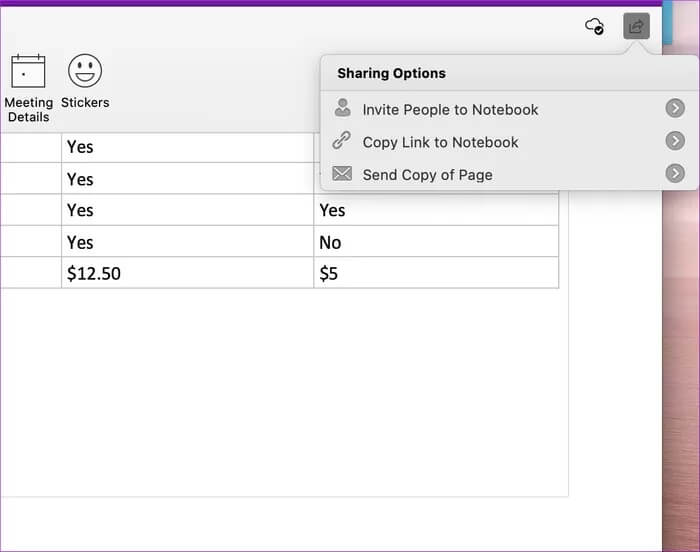This screenshot has width=700, height=552.
Task: Click the cloud sync status icon
Action: [594, 27]
